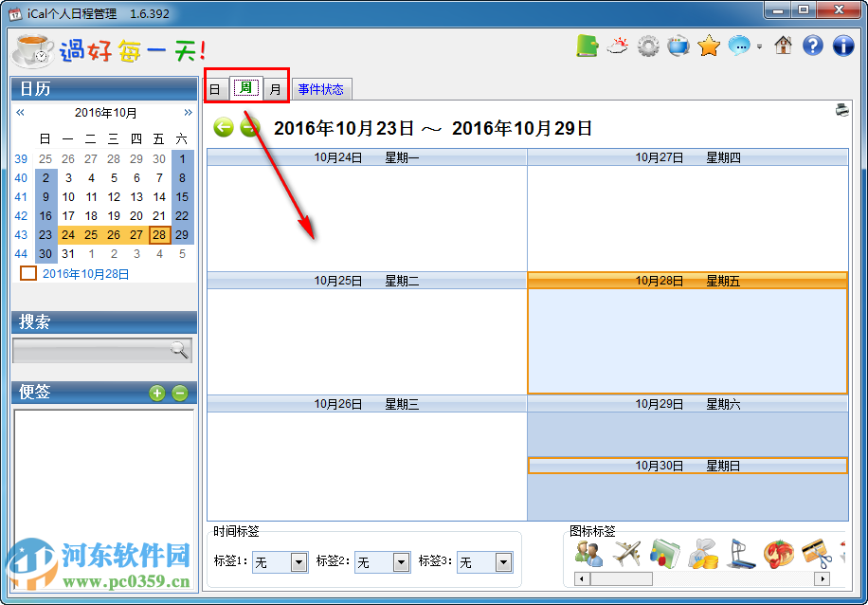Remove a note using the green minus button
Screen dimensions: 868x605
tap(179, 393)
